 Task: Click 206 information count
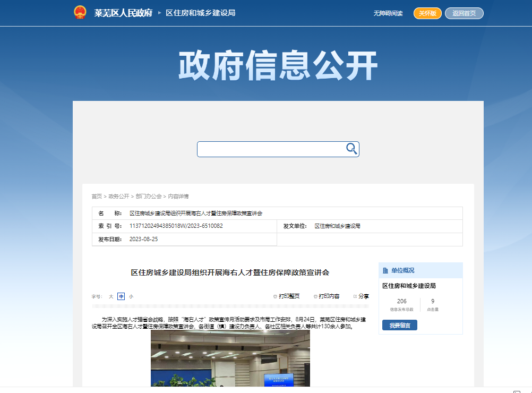402,301
